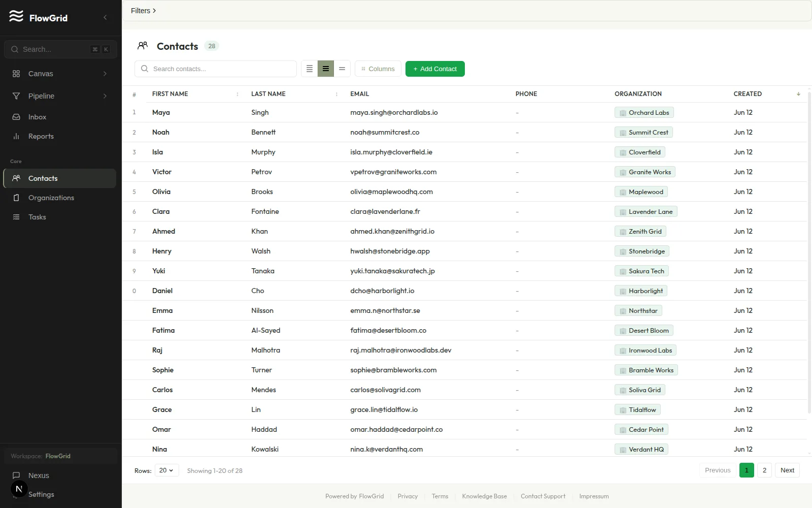Image resolution: width=812 pixels, height=508 pixels.
Task: Click the Inbox tray icon
Action: click(16, 117)
